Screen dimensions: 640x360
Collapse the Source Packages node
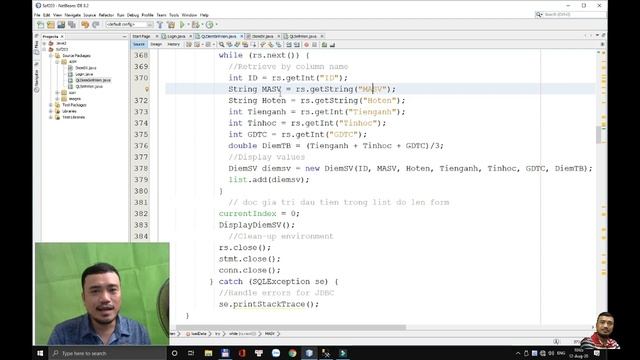click(51, 56)
